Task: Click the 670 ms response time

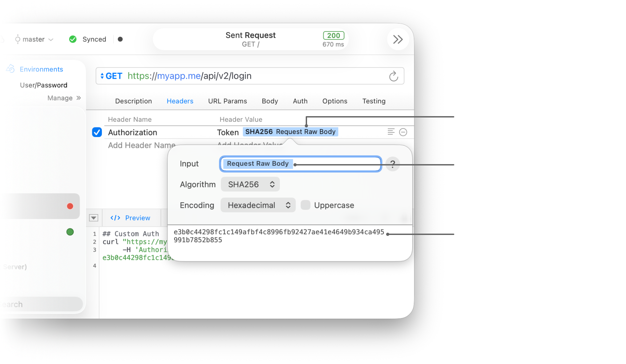Action: [333, 44]
